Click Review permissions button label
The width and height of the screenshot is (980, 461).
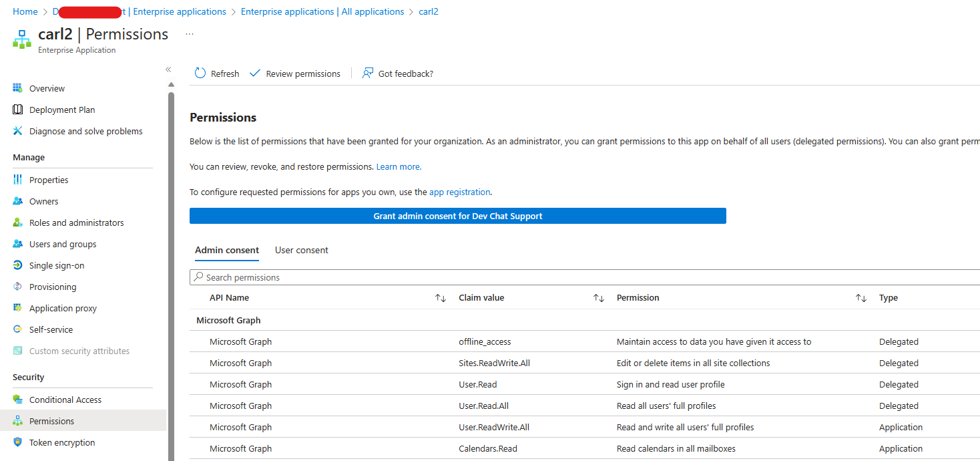click(303, 73)
